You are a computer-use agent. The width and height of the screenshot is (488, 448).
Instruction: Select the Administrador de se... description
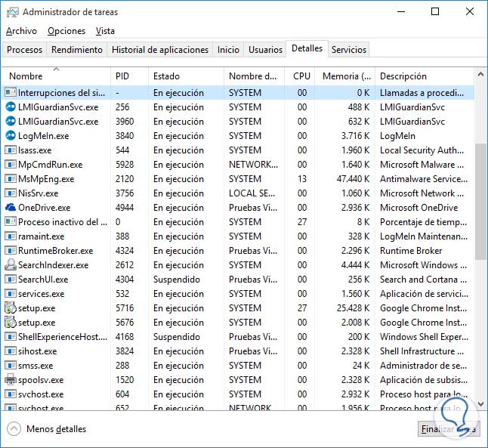423,365
